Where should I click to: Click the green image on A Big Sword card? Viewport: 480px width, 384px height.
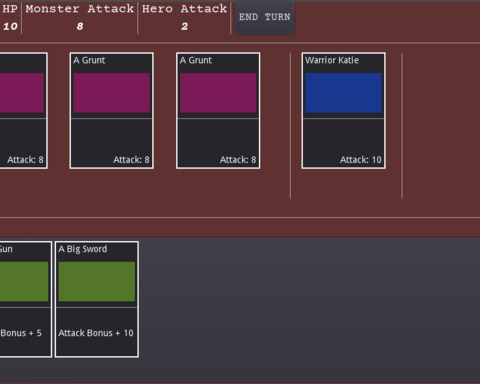[97, 282]
